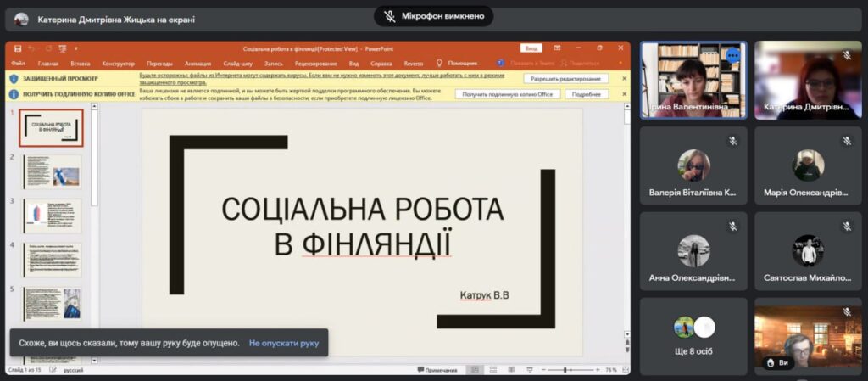Open the Ще 8 осіб participants tile
The width and height of the screenshot is (868, 381).
[693, 336]
